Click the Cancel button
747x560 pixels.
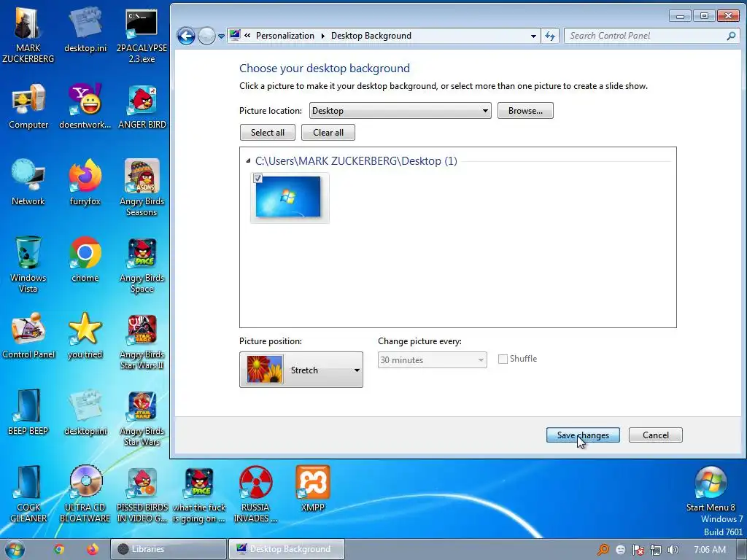(656, 435)
